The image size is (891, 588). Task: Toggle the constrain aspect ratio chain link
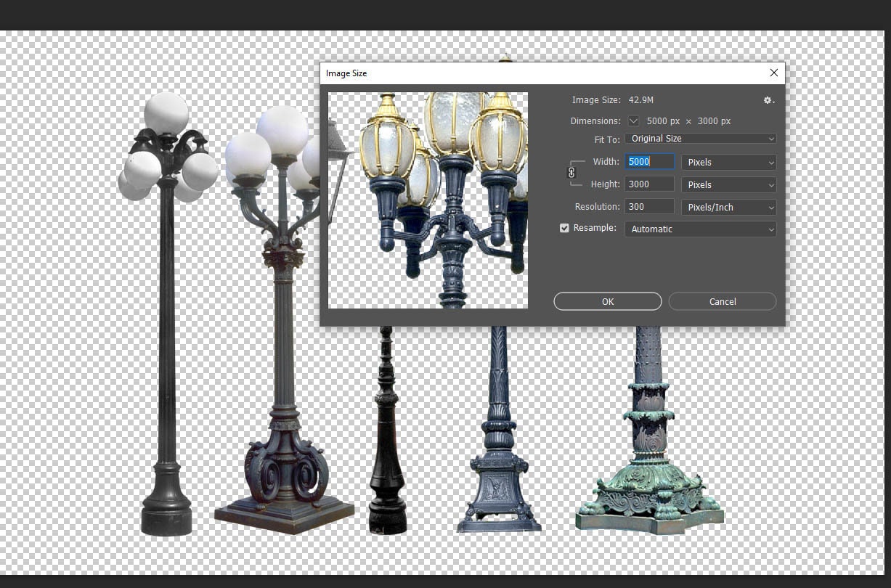tap(572, 173)
